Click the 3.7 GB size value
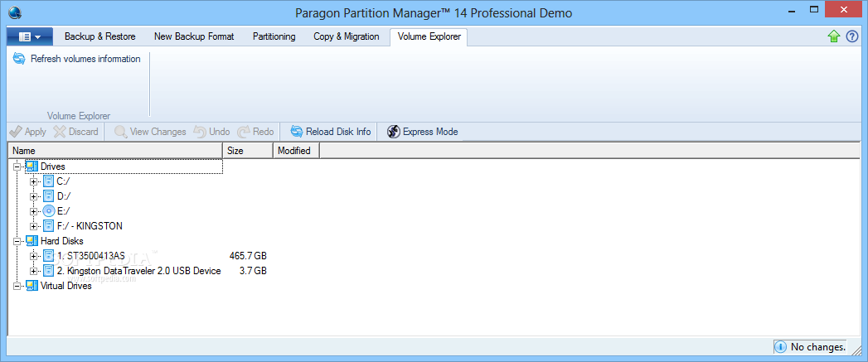 click(x=253, y=271)
